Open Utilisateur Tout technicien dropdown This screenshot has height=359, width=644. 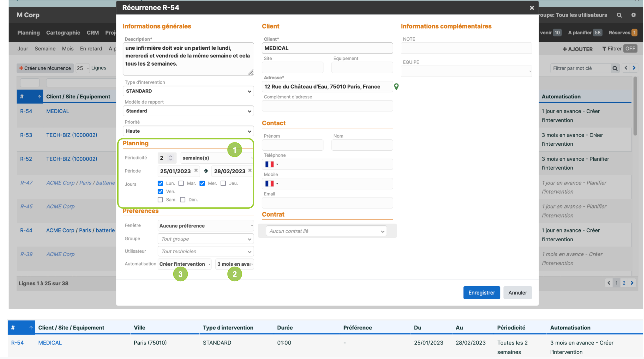pos(206,251)
